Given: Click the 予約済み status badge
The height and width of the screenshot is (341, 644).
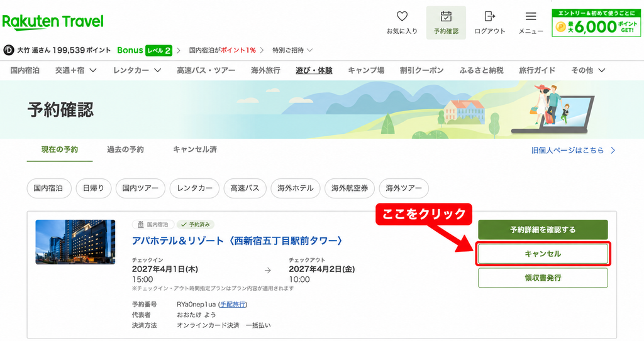Looking at the screenshot, I should coord(196,224).
